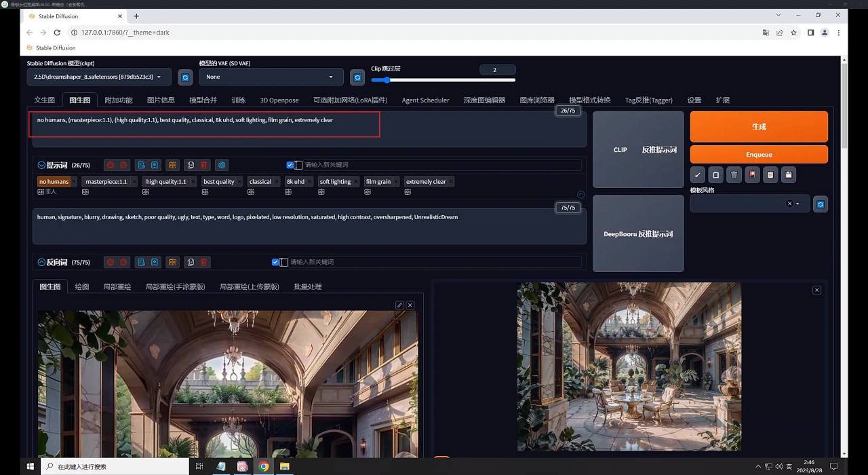Click the Enqueue button
Screen dimensions: 868x475
tap(759, 154)
